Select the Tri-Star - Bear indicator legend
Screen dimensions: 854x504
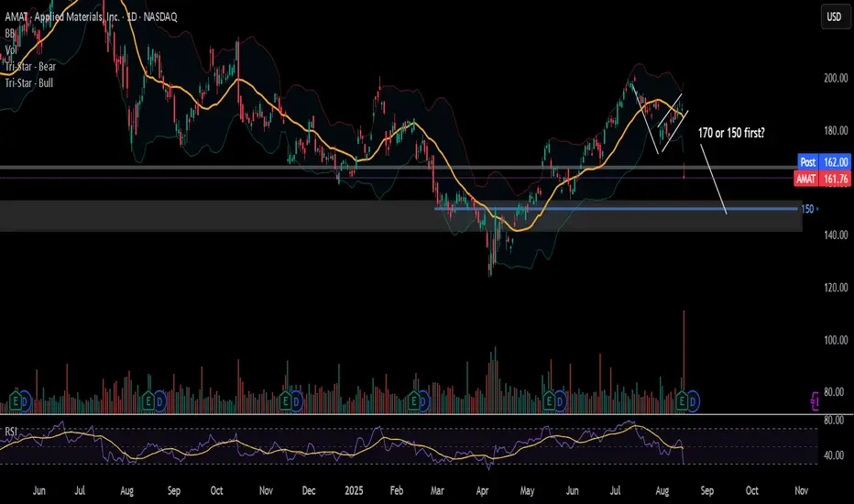30,67
